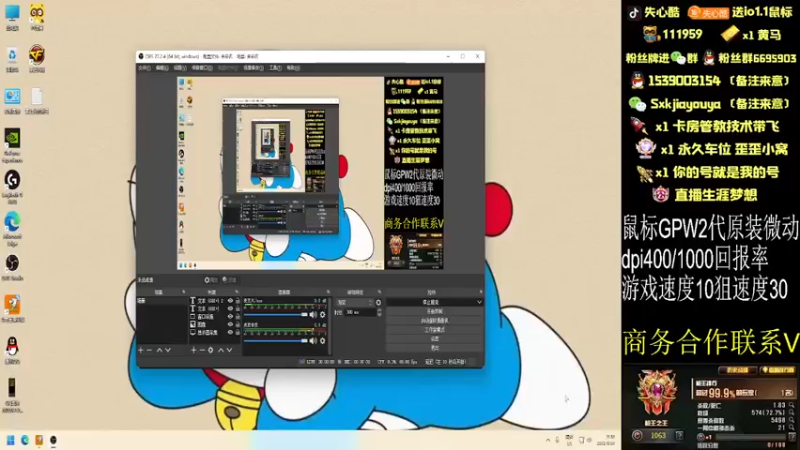800x450 pixels.
Task: Open source Filters button above sources list
Action: [230, 280]
